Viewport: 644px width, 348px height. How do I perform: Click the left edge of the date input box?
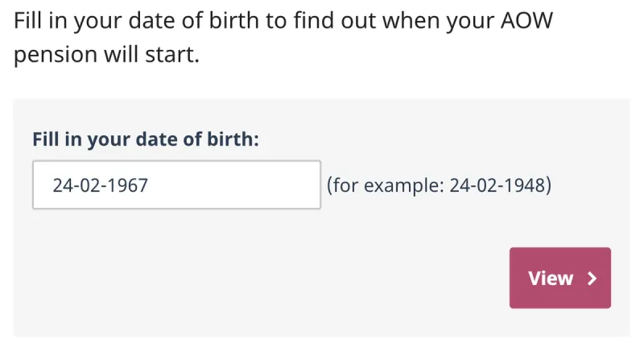[37, 185]
